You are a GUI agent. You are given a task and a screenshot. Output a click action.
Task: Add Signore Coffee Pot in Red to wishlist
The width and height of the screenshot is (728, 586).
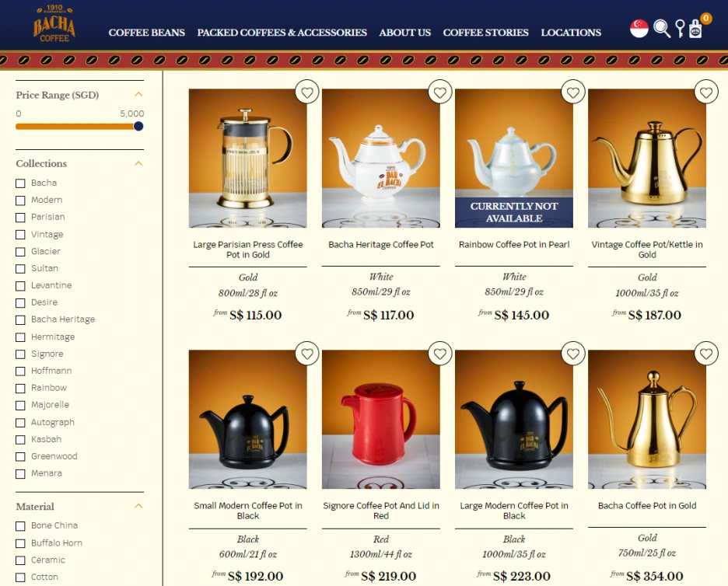(x=440, y=354)
